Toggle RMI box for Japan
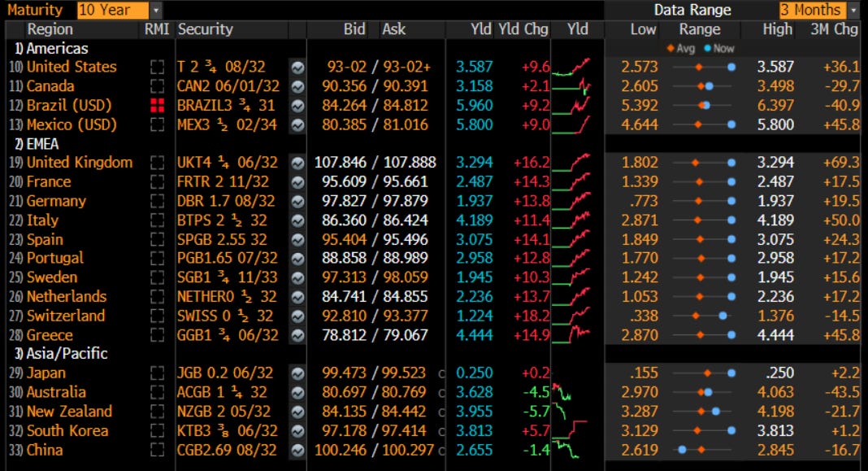The image size is (868, 471). [x=157, y=373]
